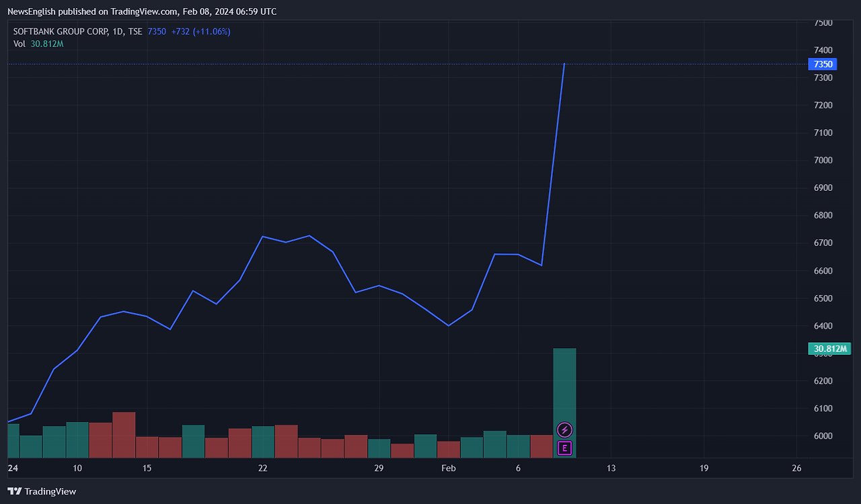Click the 7400 price axis label
The height and width of the screenshot is (504, 861).
pos(823,50)
